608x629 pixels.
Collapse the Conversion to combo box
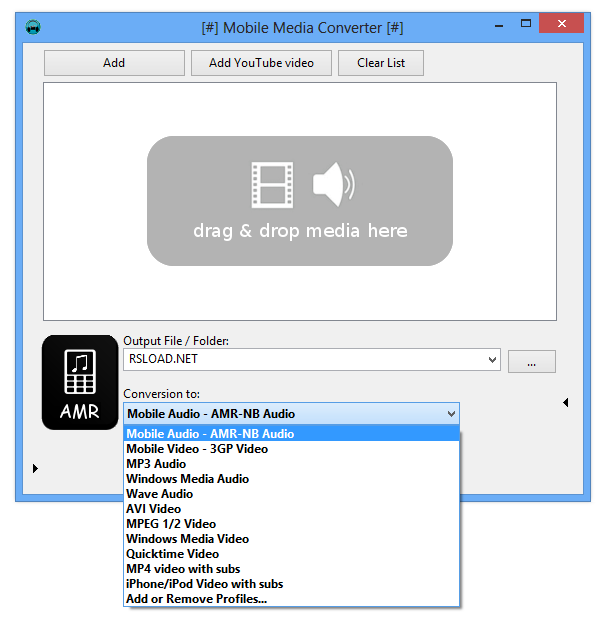pyautogui.click(x=451, y=414)
